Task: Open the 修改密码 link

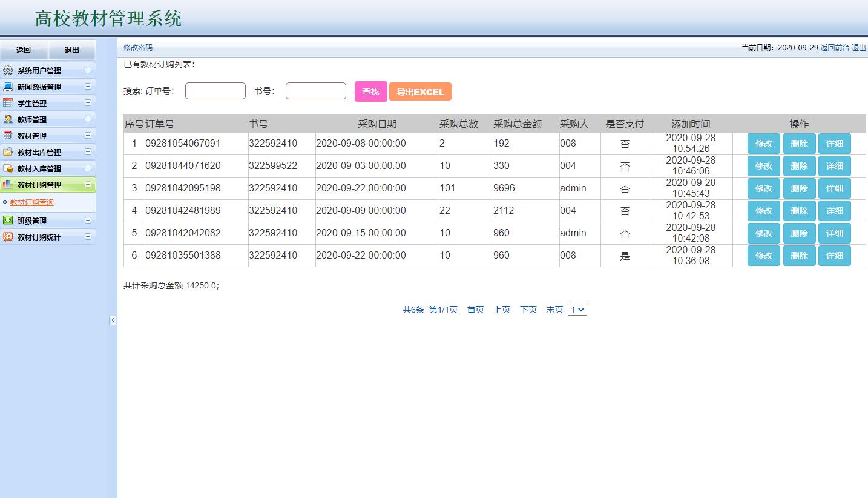Action: click(138, 48)
